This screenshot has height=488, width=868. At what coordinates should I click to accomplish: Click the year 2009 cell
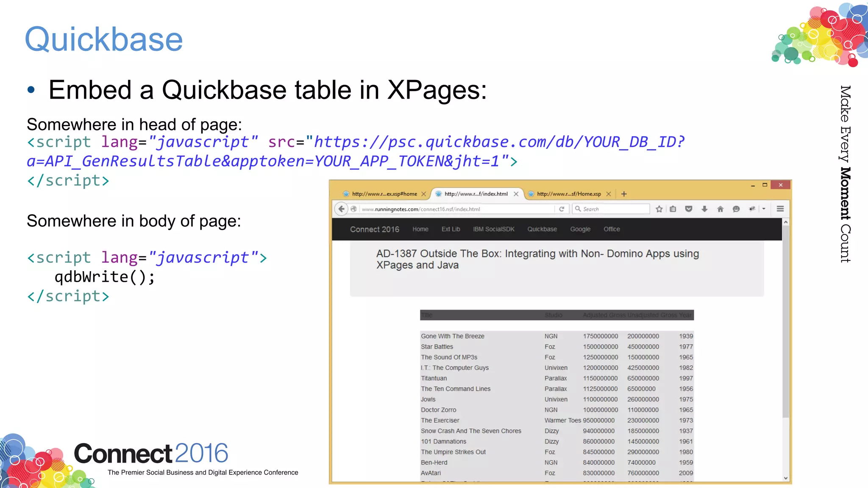[686, 473]
